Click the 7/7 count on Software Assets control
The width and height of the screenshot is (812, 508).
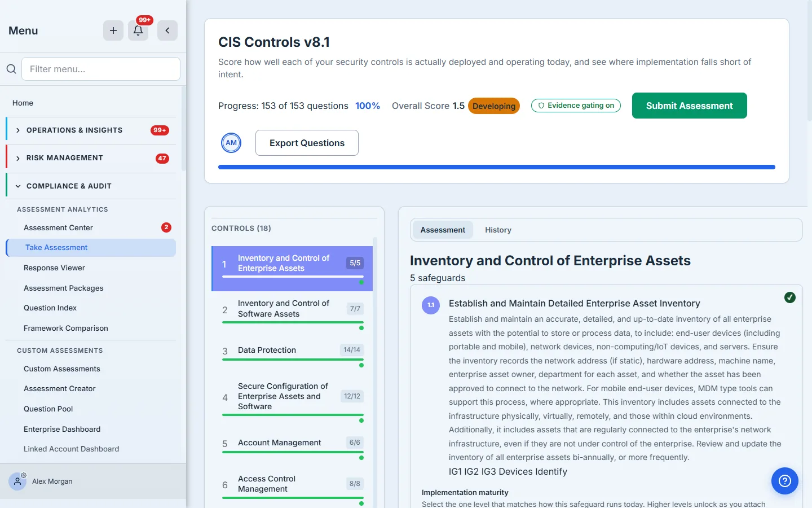click(x=355, y=309)
